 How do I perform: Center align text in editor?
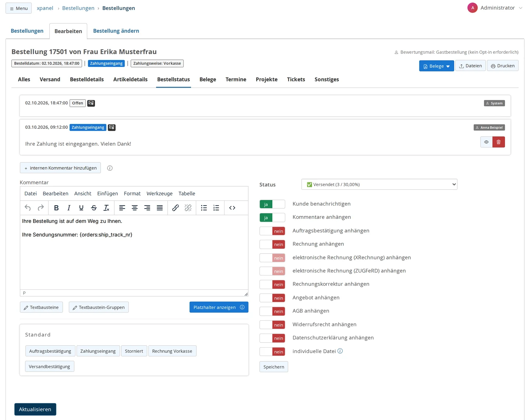click(135, 208)
